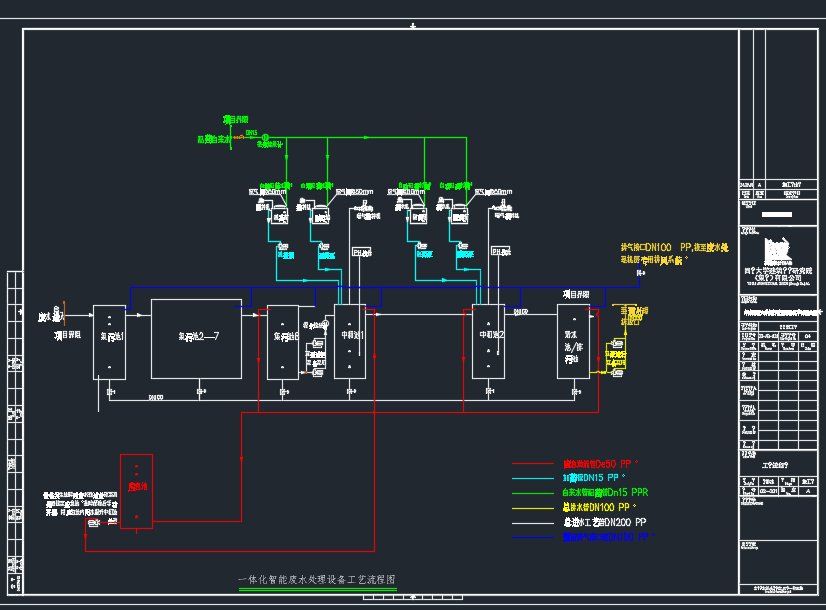Select the red De50 PP legend text
This screenshot has height=610, width=826.
click(x=600, y=464)
